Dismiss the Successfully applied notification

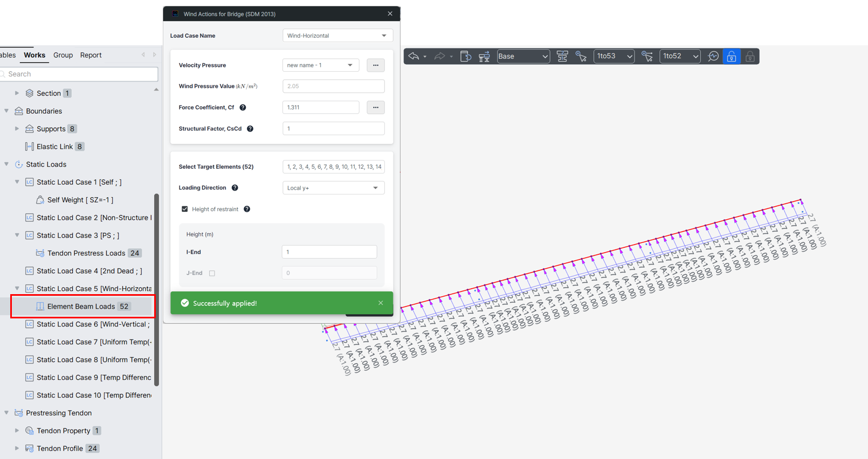pos(381,303)
